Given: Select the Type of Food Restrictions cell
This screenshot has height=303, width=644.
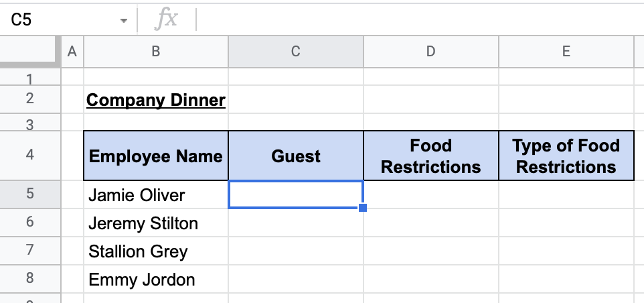Looking at the screenshot, I should [566, 156].
